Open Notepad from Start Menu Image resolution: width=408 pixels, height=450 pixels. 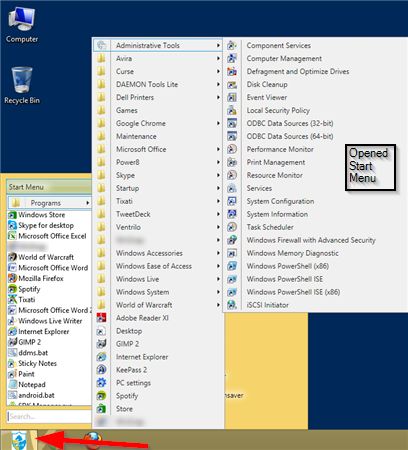click(49, 384)
